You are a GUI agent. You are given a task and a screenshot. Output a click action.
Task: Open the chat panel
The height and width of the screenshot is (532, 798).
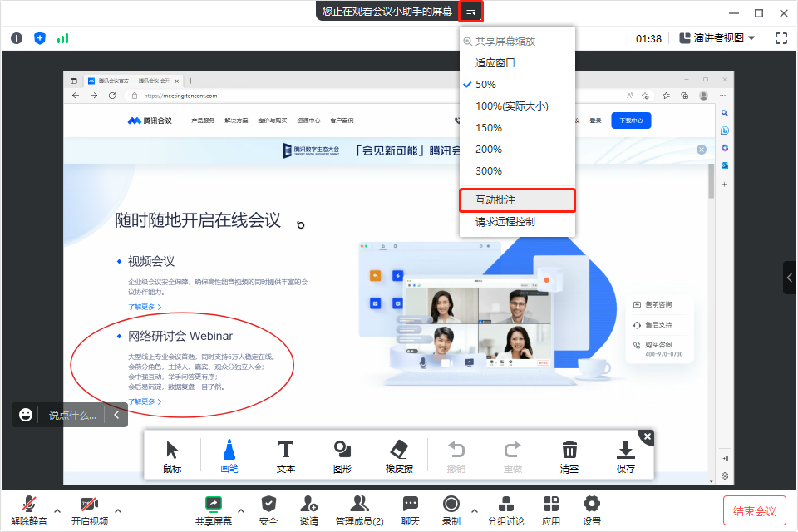tap(410, 510)
